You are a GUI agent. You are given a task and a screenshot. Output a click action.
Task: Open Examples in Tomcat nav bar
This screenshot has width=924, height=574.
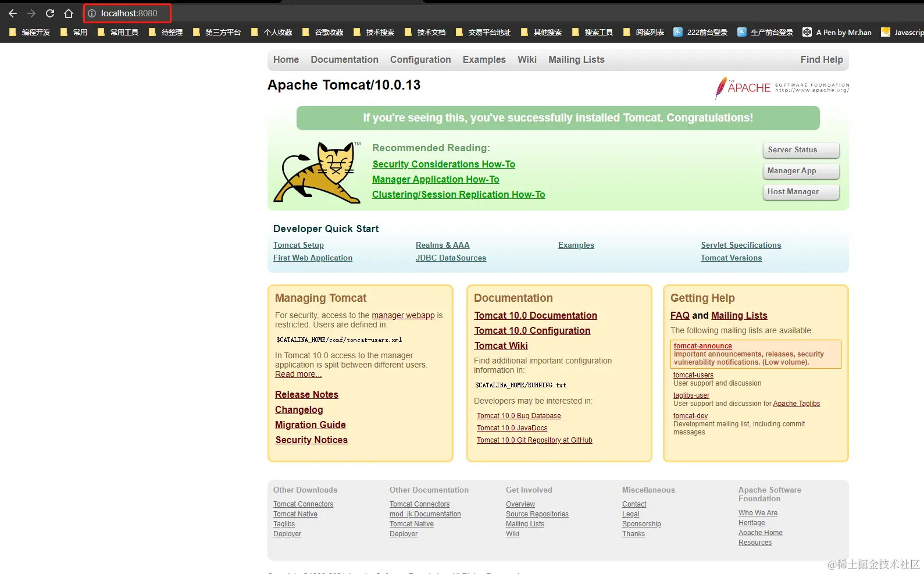coord(484,59)
